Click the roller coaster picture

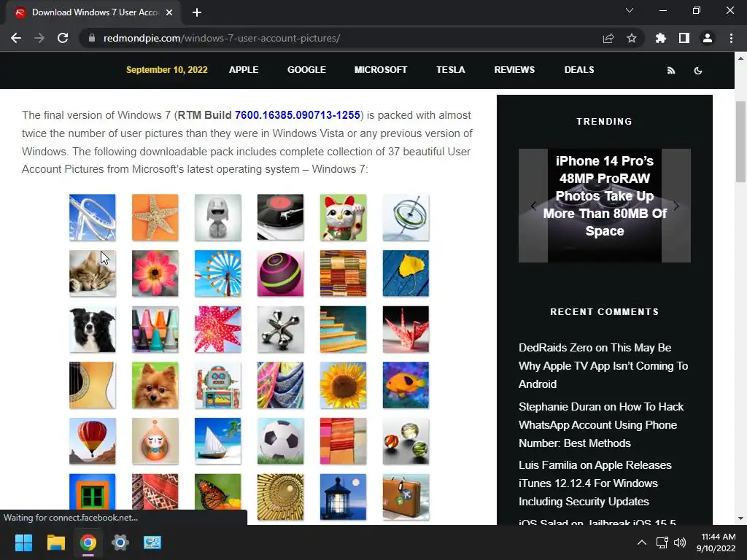pyautogui.click(x=93, y=217)
